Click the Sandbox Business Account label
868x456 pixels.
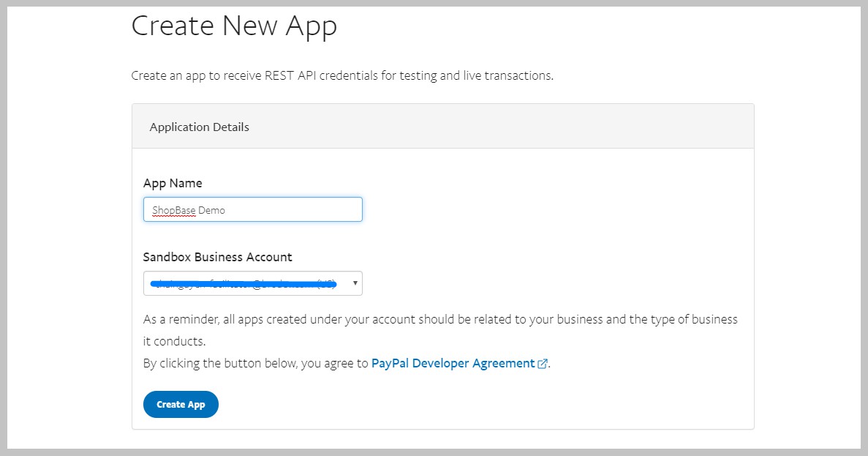click(x=217, y=257)
